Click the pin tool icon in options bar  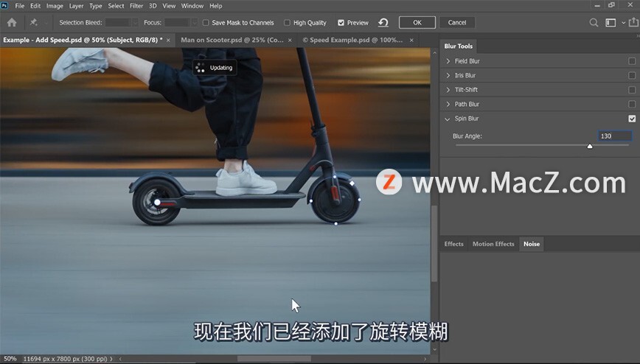[33, 22]
